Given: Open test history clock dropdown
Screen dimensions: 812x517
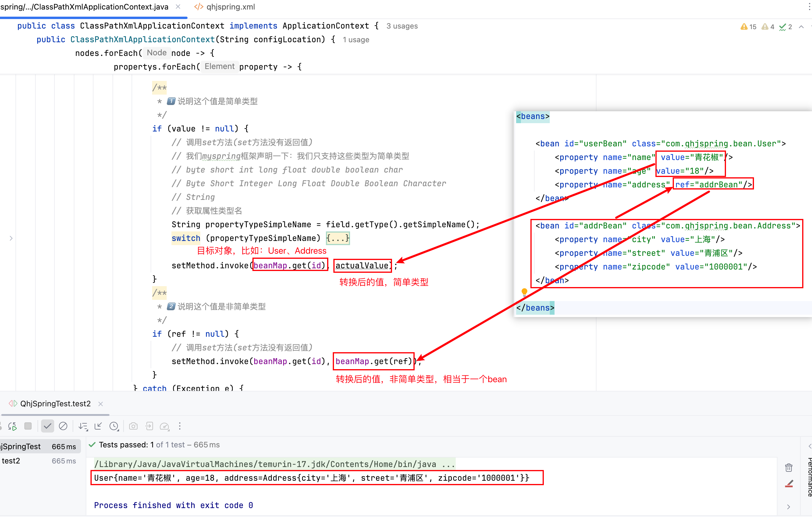Looking at the screenshot, I should click(x=115, y=426).
